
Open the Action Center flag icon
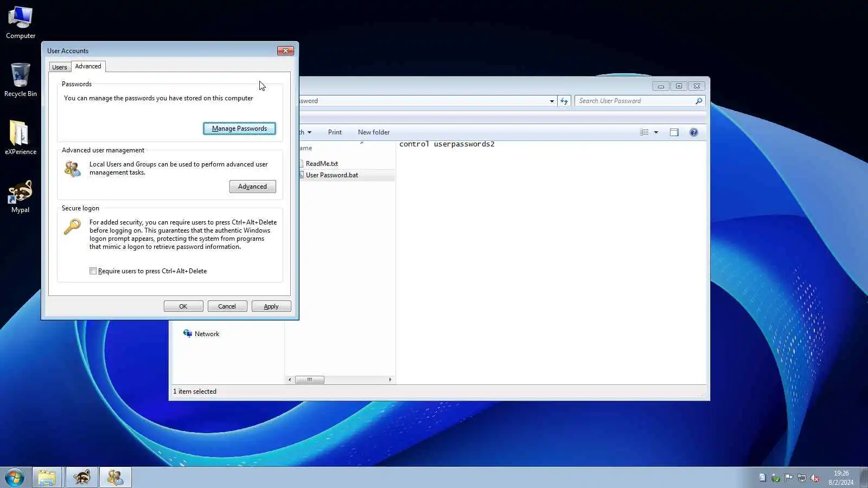789,478
